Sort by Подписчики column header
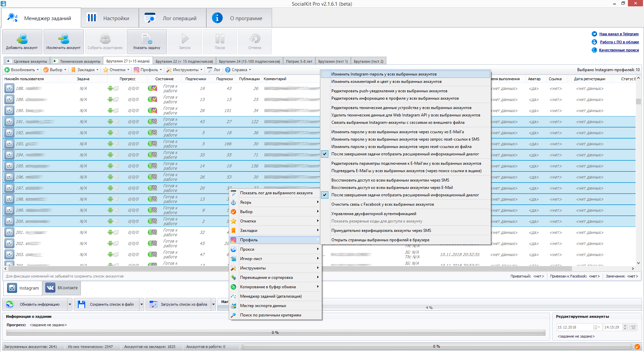The width and height of the screenshot is (644, 352). click(x=196, y=79)
